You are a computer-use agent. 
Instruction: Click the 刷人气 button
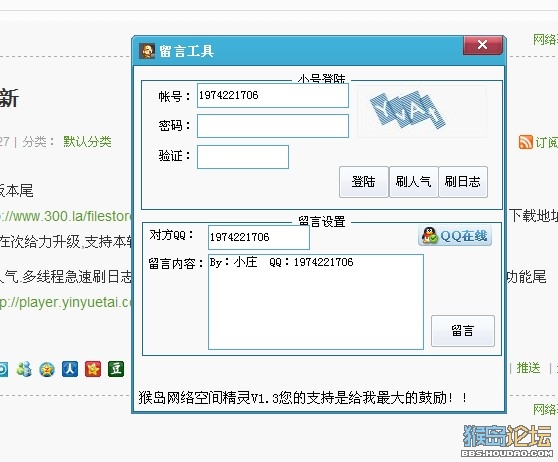pos(414,182)
